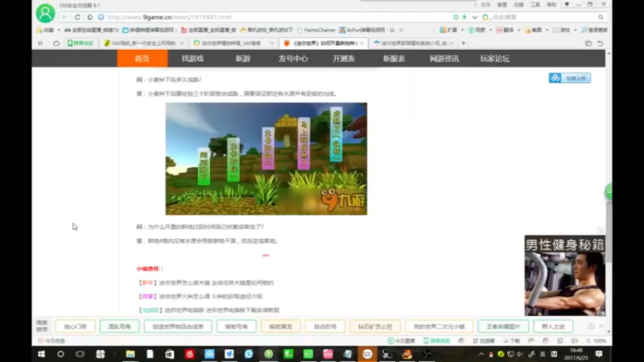Open the browser home page icon

point(90,17)
